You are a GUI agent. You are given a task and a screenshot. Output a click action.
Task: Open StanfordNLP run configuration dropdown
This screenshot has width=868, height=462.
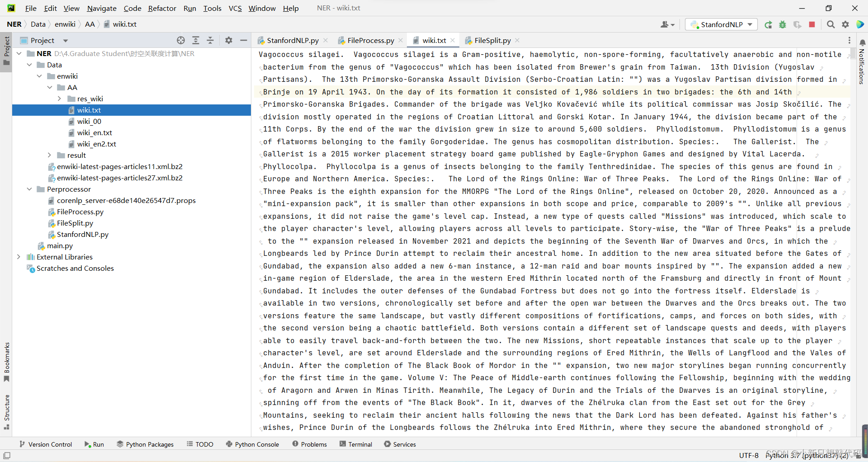pos(722,24)
